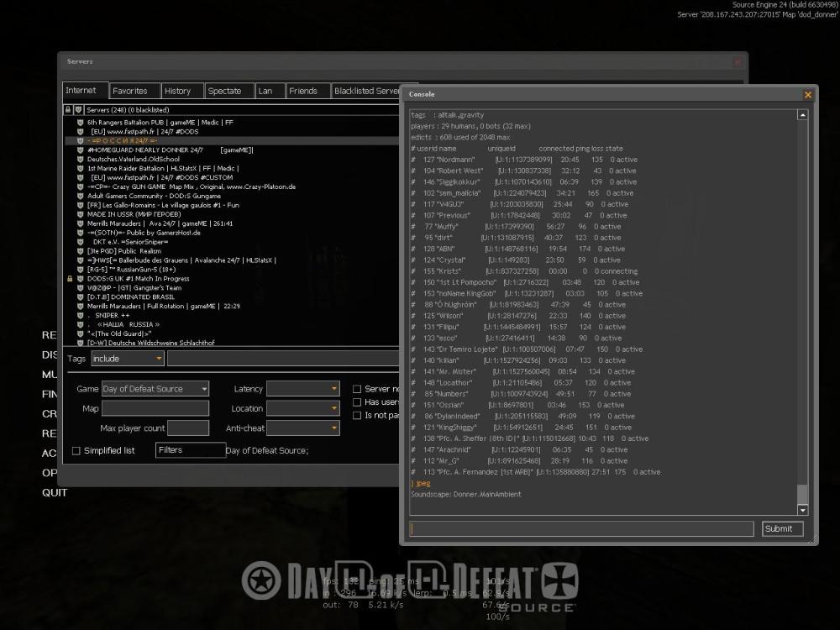Viewport: 840px width, 630px height.
Task: Click the lock icon beside DODS:G UK #1 Match
Action: (x=70, y=279)
